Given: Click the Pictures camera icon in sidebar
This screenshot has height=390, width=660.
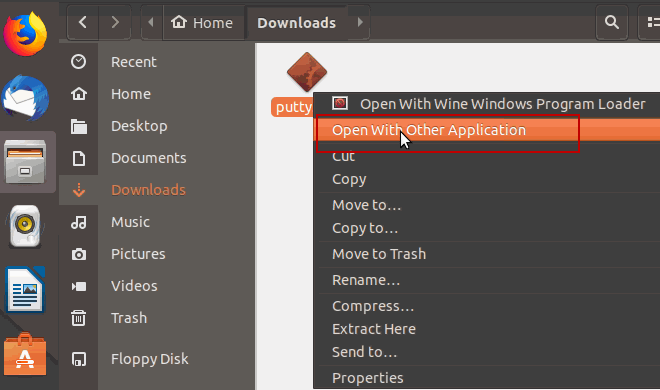Looking at the screenshot, I should 79,254.
